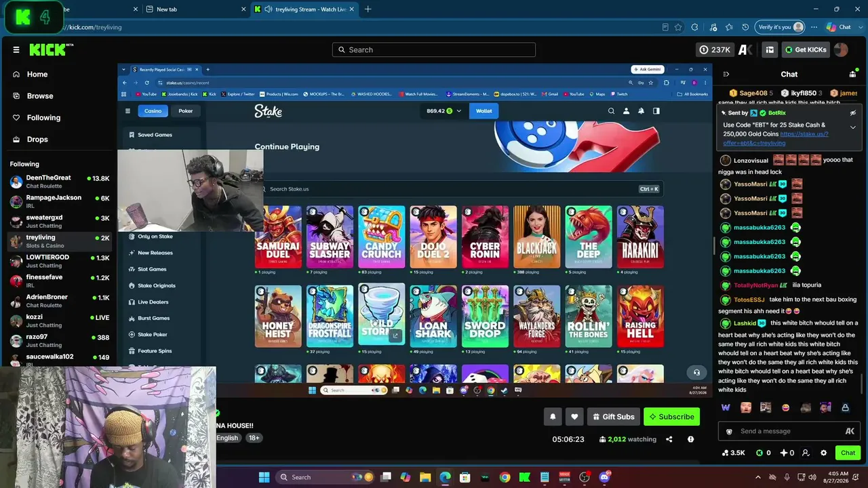Expand the pinned BotRix message

853,127
